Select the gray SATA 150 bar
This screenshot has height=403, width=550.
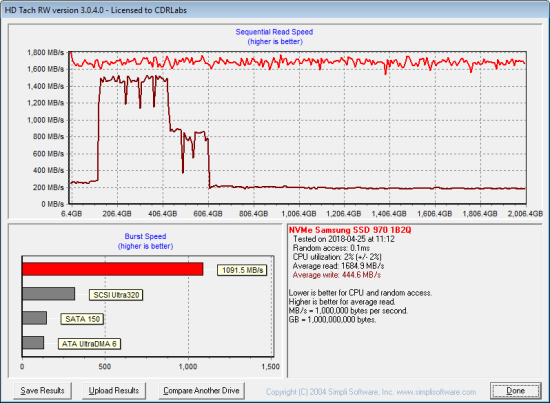click(x=34, y=318)
